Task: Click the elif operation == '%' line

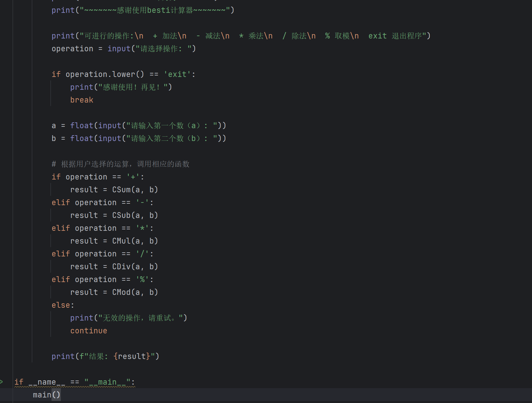Action: point(102,279)
